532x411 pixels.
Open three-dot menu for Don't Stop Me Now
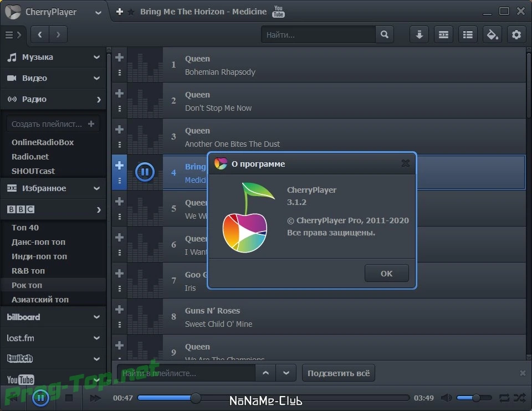(x=120, y=109)
